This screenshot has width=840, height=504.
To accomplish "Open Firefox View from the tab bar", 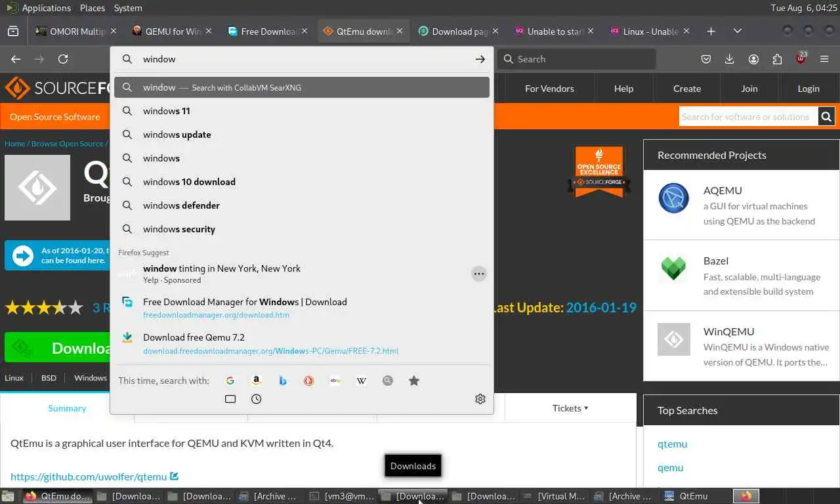I will coord(13,31).
